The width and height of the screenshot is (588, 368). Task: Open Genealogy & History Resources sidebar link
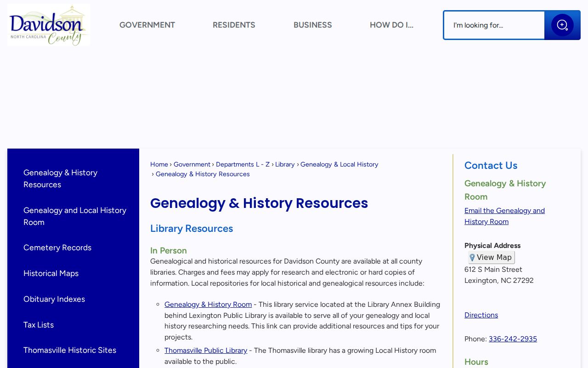(73, 178)
